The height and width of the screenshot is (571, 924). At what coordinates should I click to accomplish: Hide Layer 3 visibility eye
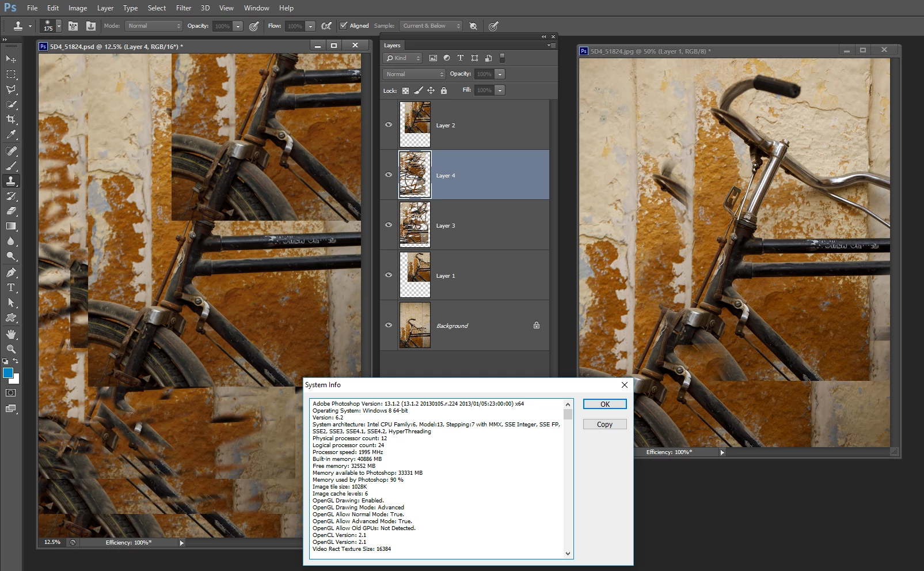(x=389, y=225)
